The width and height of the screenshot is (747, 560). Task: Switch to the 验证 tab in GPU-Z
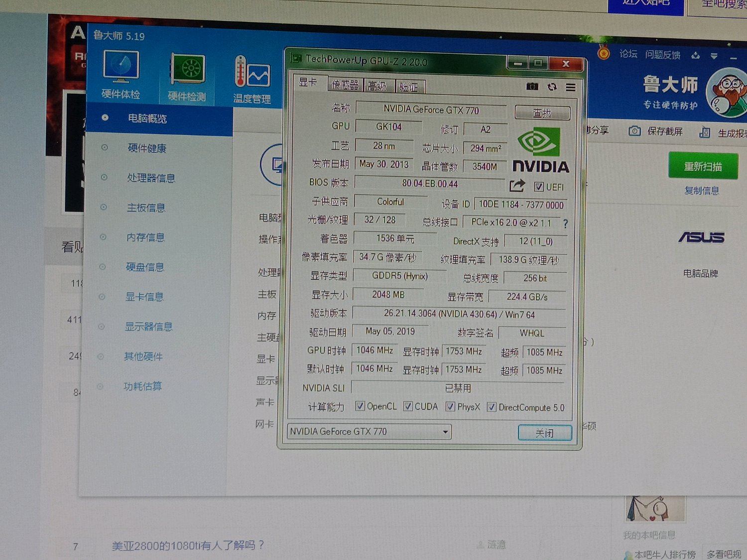tap(409, 87)
